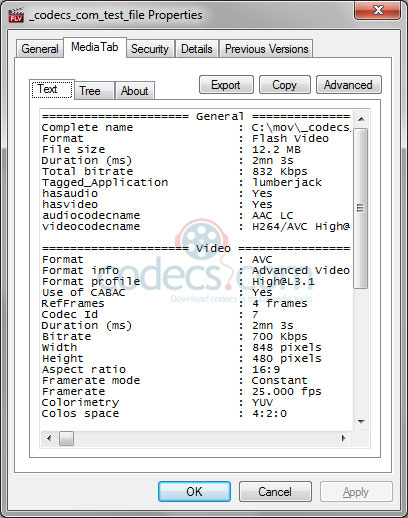This screenshot has width=408, height=518.
Task: Open the Security tab
Action: tap(150, 49)
